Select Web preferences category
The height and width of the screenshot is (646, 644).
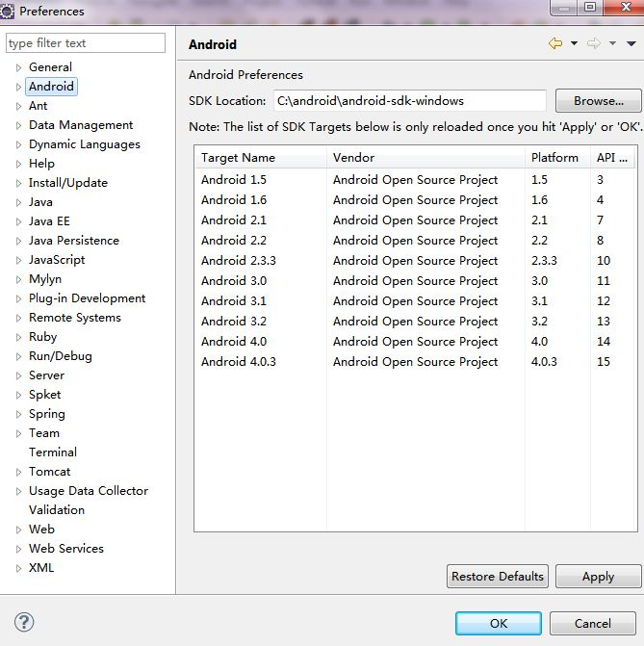(41, 530)
